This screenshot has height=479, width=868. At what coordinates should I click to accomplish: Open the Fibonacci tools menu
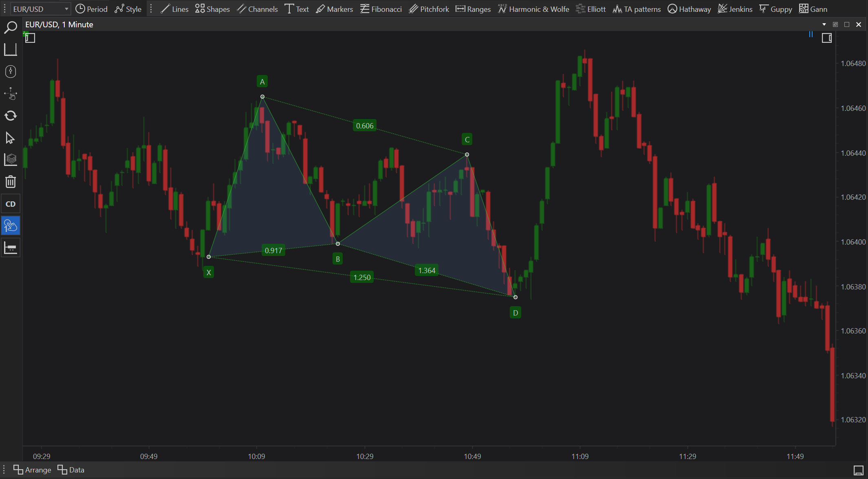point(381,9)
